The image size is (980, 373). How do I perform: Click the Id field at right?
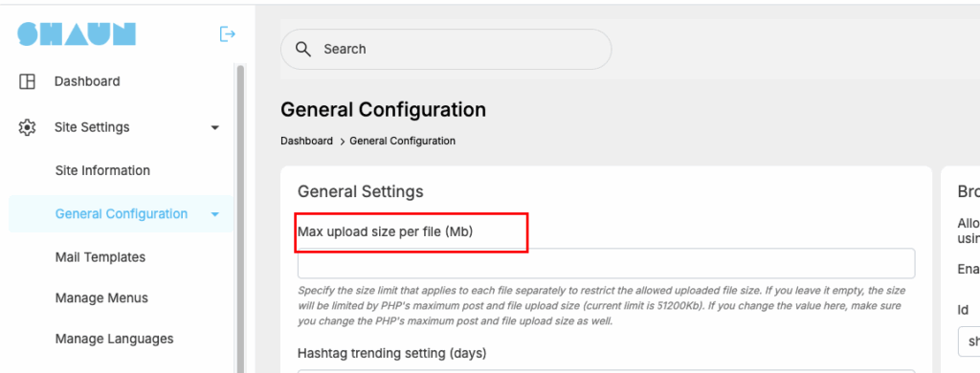pyautogui.click(x=969, y=341)
